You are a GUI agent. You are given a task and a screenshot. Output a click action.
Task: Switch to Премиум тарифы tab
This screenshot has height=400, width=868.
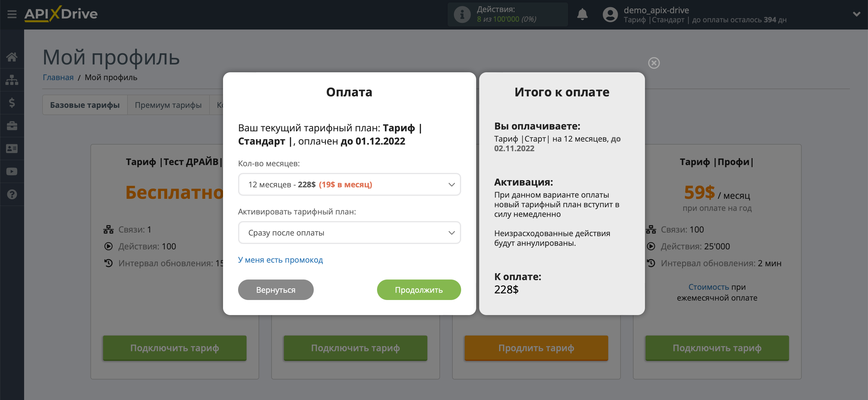pyautogui.click(x=168, y=105)
